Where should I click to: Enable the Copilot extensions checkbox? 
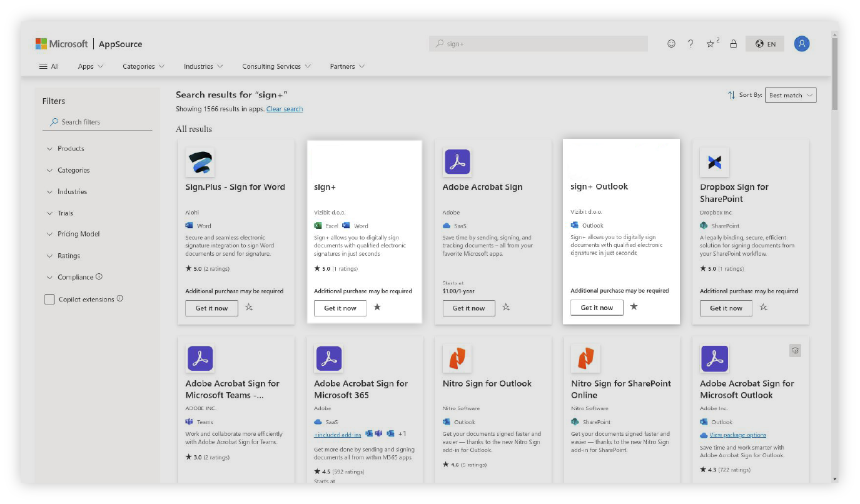click(49, 300)
